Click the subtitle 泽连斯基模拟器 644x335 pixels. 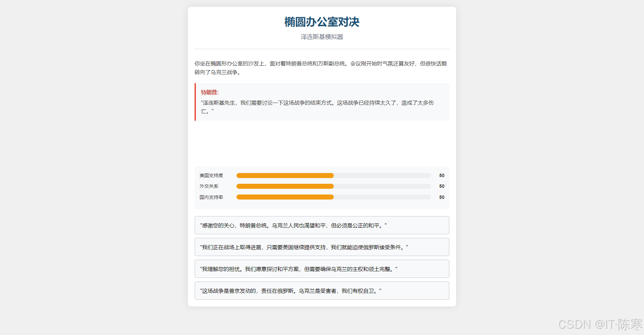(x=322, y=37)
